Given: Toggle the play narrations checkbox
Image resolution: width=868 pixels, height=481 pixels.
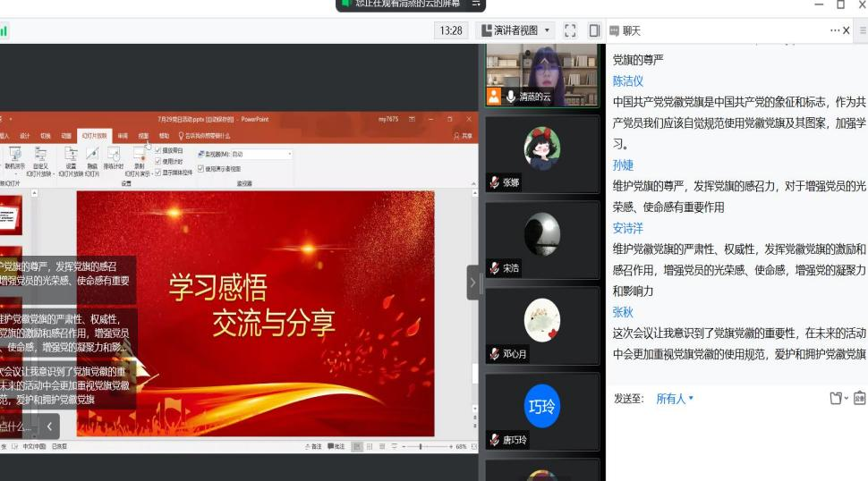Looking at the screenshot, I should (158, 150).
